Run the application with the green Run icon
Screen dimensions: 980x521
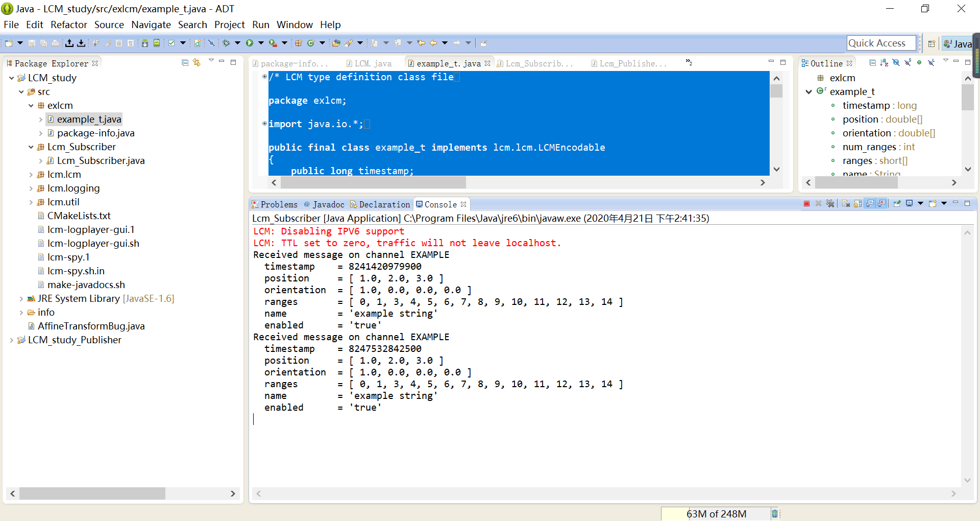[x=250, y=43]
